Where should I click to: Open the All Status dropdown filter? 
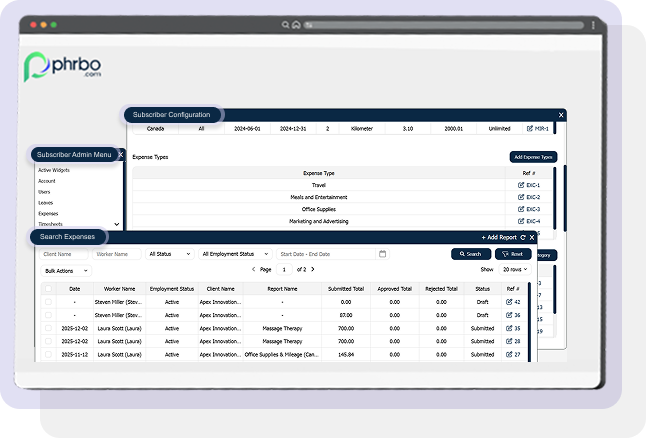coord(171,254)
